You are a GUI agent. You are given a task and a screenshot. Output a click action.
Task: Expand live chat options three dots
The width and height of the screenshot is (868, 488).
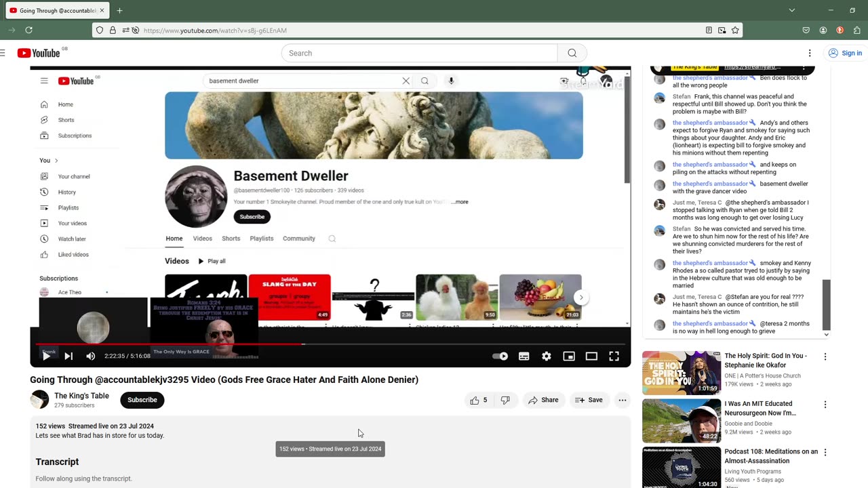coord(804,68)
